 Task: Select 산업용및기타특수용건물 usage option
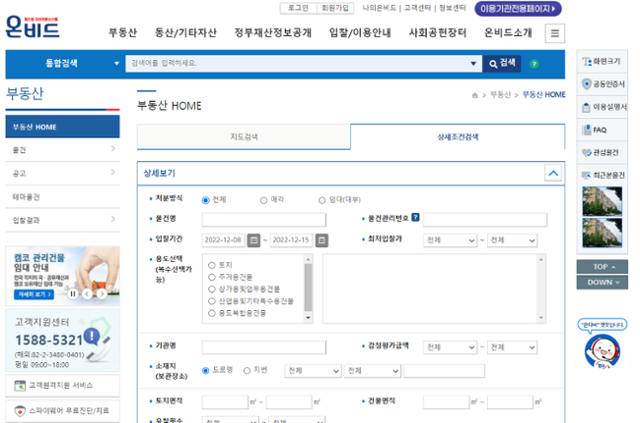(211, 301)
